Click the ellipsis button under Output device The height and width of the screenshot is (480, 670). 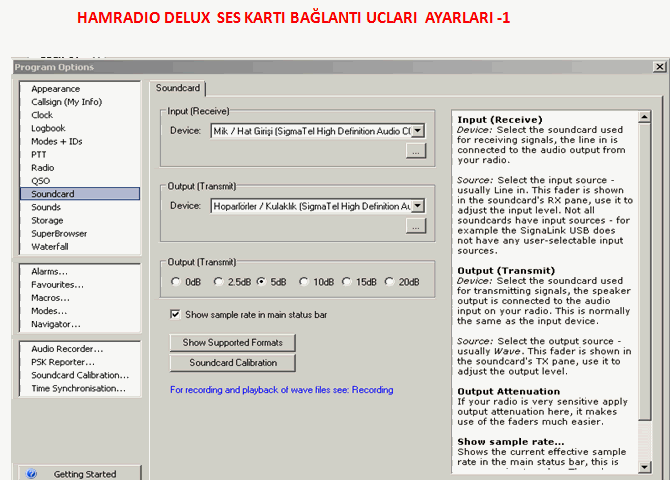point(416,226)
